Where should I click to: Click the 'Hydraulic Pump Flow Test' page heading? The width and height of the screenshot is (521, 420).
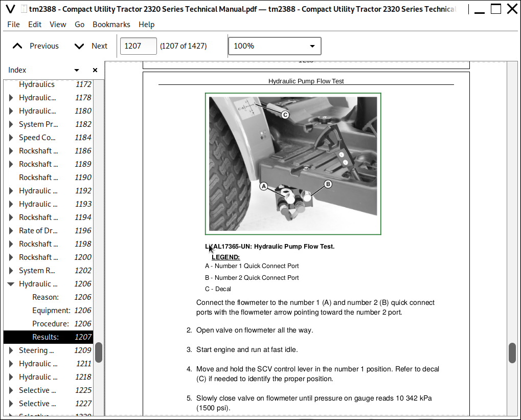pyautogui.click(x=306, y=81)
